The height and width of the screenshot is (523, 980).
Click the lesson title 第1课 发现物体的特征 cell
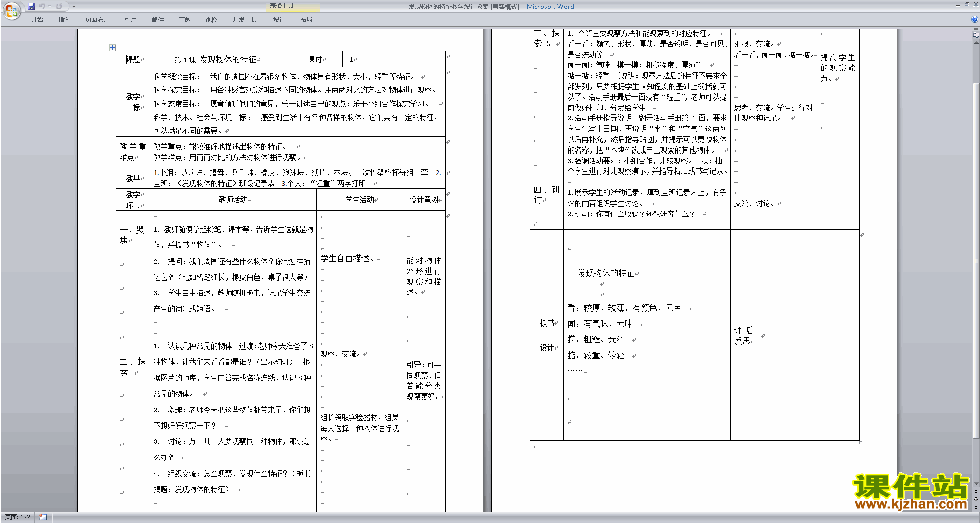click(x=218, y=59)
